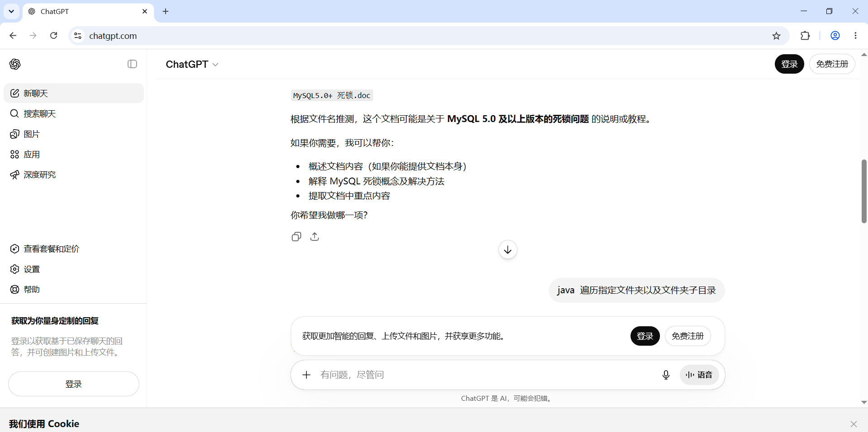This screenshot has width=868, height=432.
Task: Click the scrollbar down arrow
Action: point(864,402)
